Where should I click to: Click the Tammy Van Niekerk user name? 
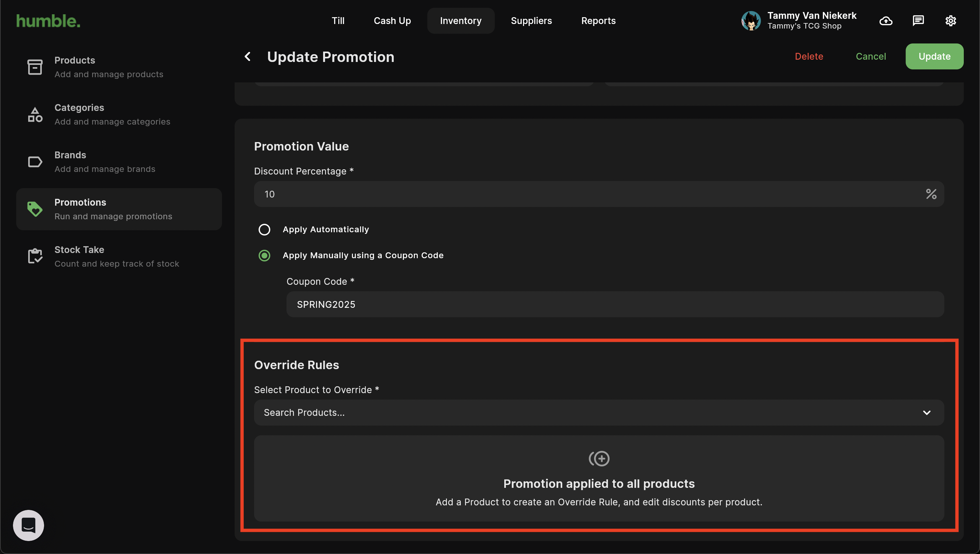coord(812,16)
